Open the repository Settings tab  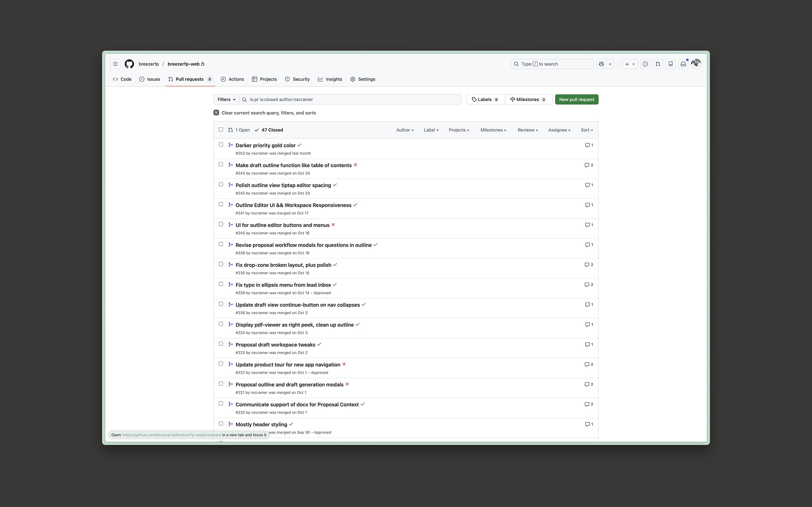coord(362,79)
